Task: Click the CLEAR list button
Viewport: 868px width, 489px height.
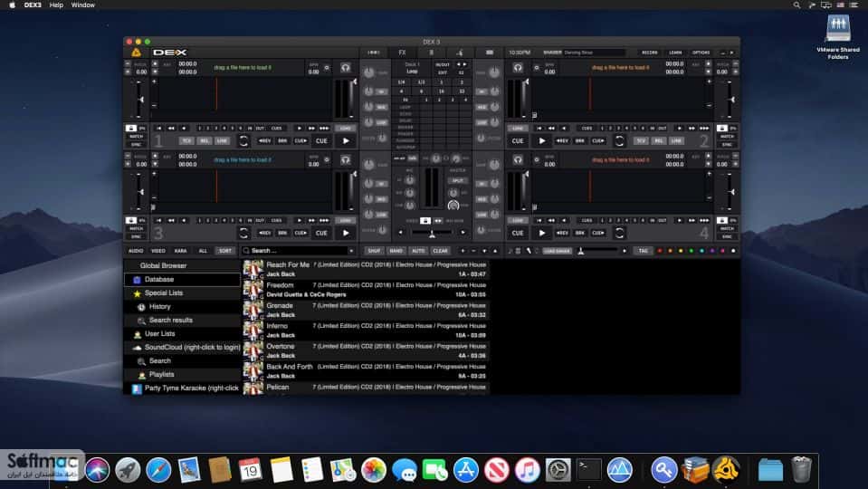Action: pos(441,251)
